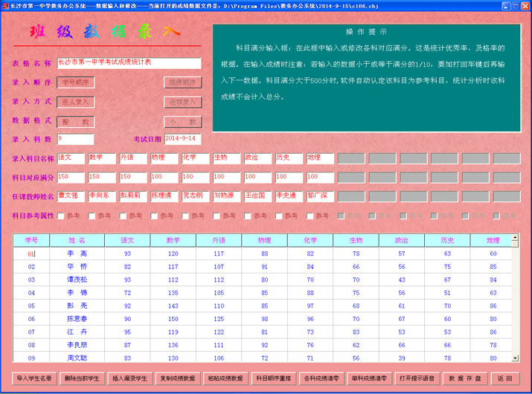Click 删除当前学生 to delete current student

click(82, 378)
